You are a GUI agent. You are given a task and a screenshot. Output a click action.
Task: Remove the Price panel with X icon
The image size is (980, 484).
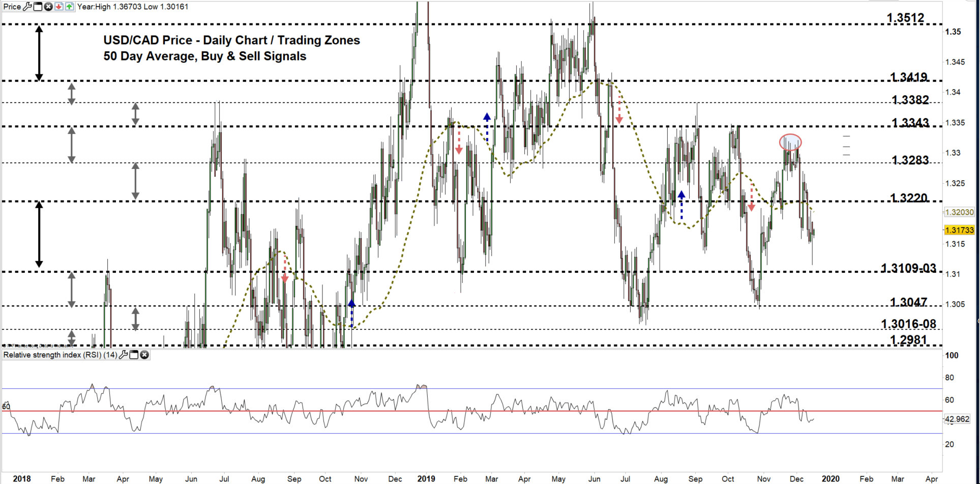click(x=48, y=7)
